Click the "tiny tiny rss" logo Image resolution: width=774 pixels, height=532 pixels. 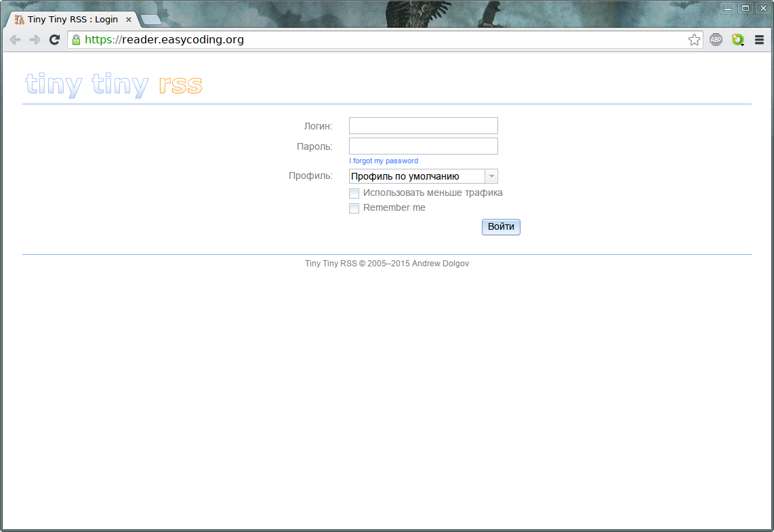[x=114, y=85]
